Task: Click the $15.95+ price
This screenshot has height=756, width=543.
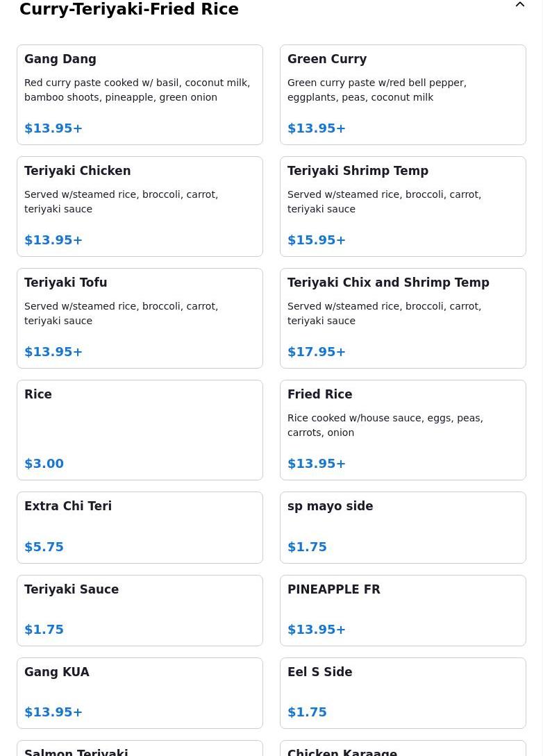Action: click(x=317, y=240)
